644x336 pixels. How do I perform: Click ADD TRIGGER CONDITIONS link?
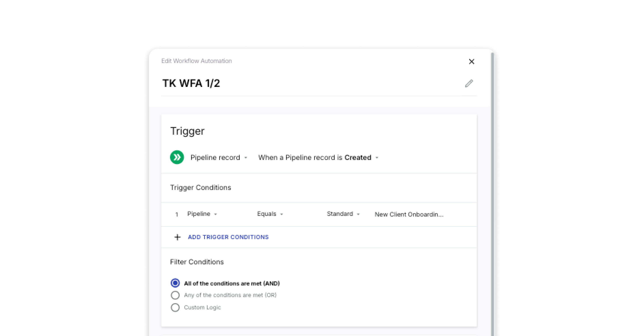point(228,237)
